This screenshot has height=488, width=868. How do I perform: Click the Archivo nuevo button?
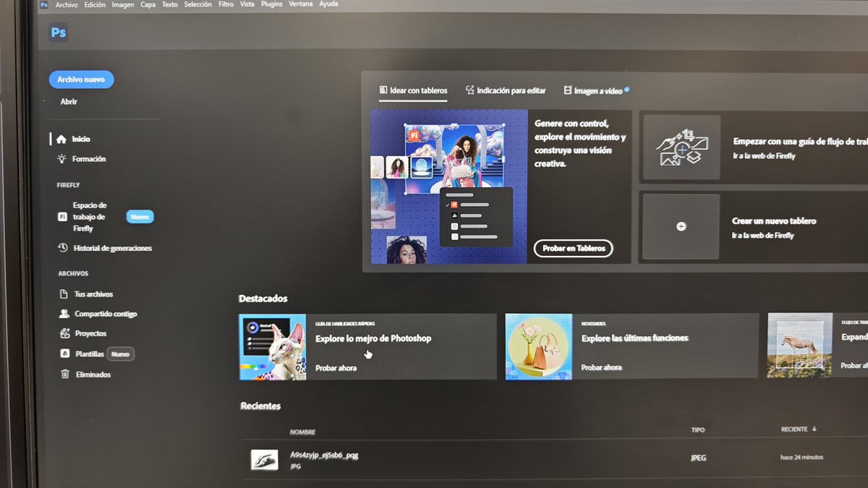tap(81, 80)
